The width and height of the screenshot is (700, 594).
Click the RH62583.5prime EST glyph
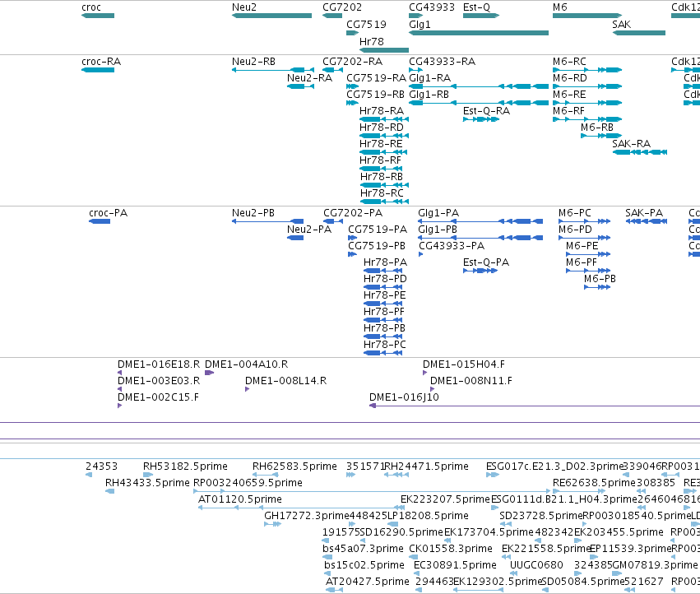(265, 475)
